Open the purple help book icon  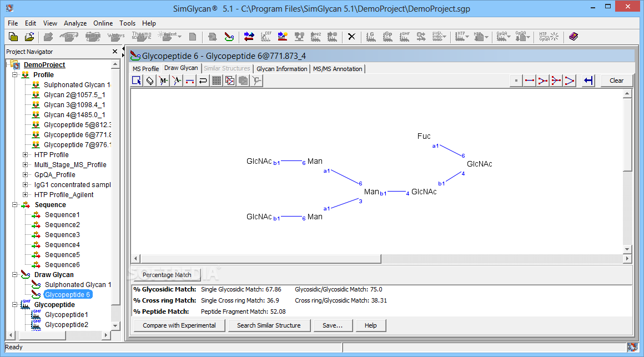[573, 37]
